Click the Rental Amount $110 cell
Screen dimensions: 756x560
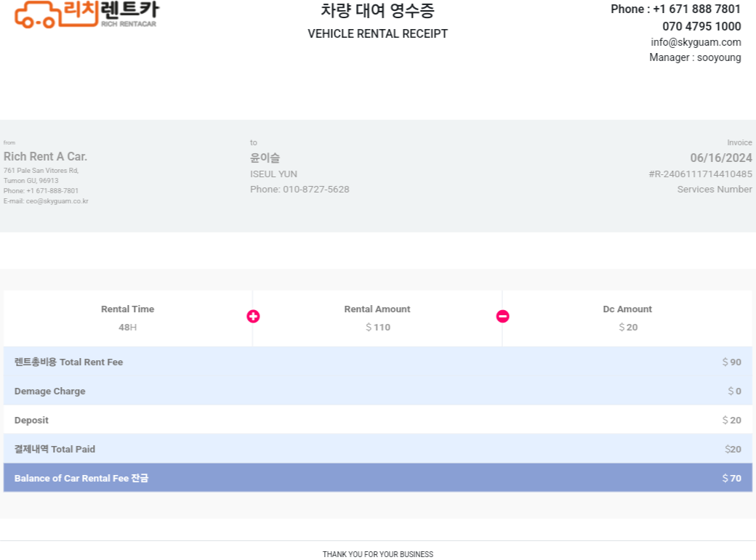[377, 318]
